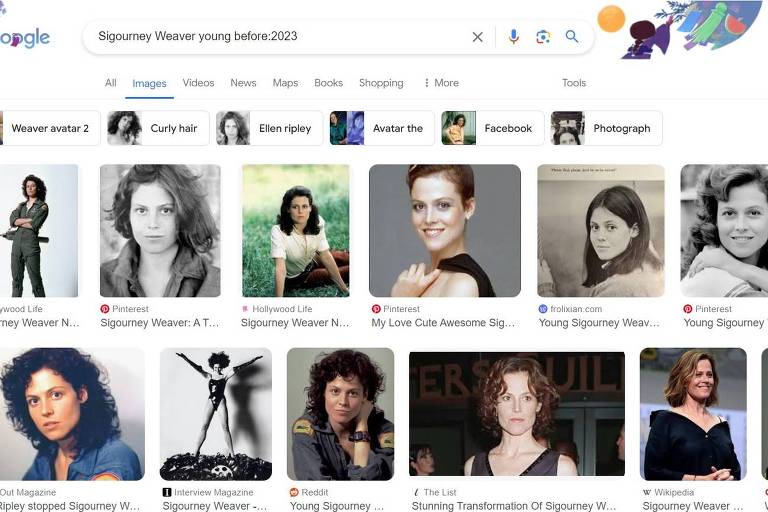This screenshot has width=768, height=512.
Task: Apply the Facebook suggestion chip
Action: pyautogui.click(x=493, y=128)
